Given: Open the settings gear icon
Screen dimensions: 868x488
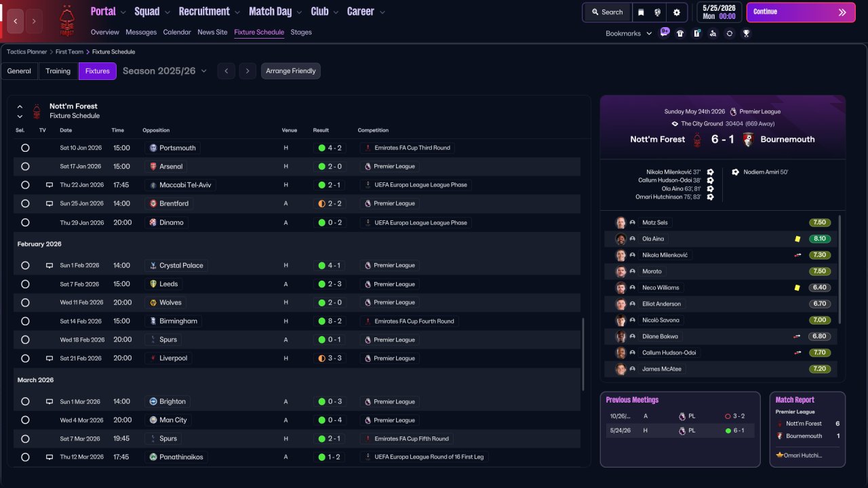Looking at the screenshot, I should coord(676,12).
